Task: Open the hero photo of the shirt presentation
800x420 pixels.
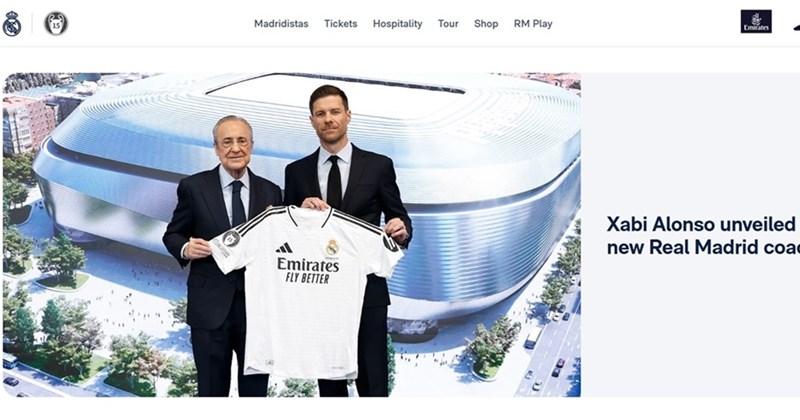Action: coord(291,234)
